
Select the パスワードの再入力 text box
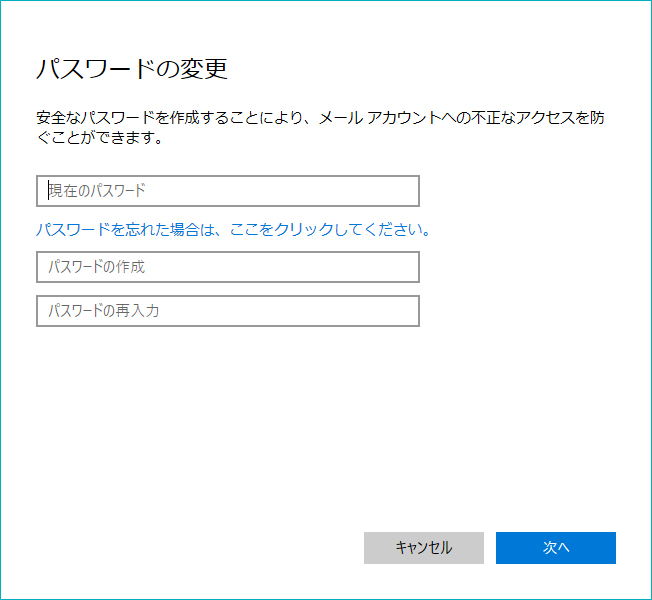[x=227, y=311]
